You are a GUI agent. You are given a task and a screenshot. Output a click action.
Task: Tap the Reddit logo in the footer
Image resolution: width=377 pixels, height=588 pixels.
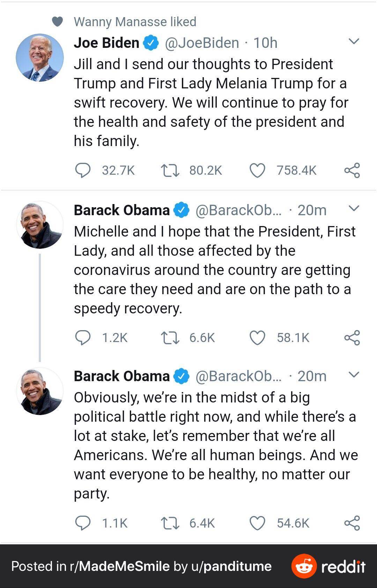(x=328, y=566)
